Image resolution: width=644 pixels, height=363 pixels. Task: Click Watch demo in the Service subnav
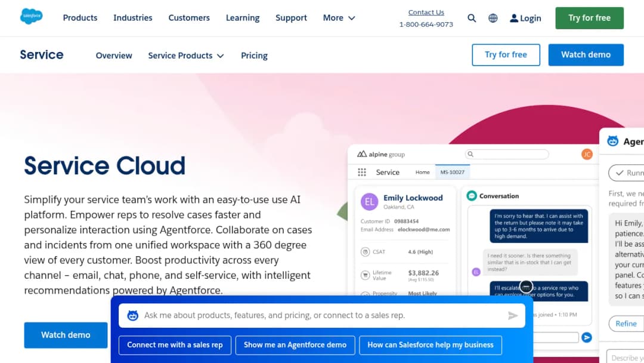pos(586,55)
